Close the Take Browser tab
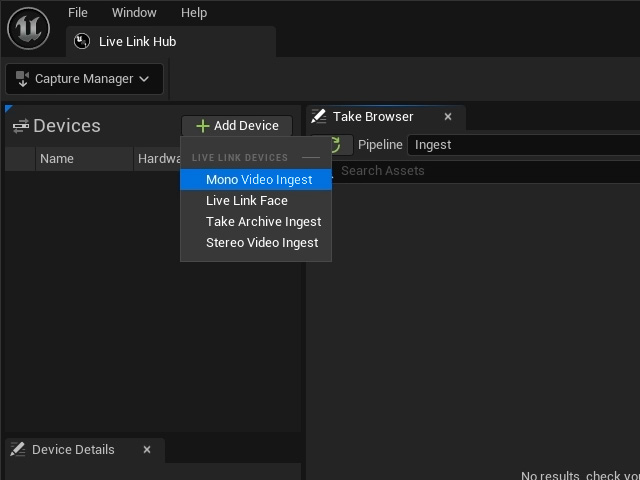640x480 pixels. (x=448, y=117)
